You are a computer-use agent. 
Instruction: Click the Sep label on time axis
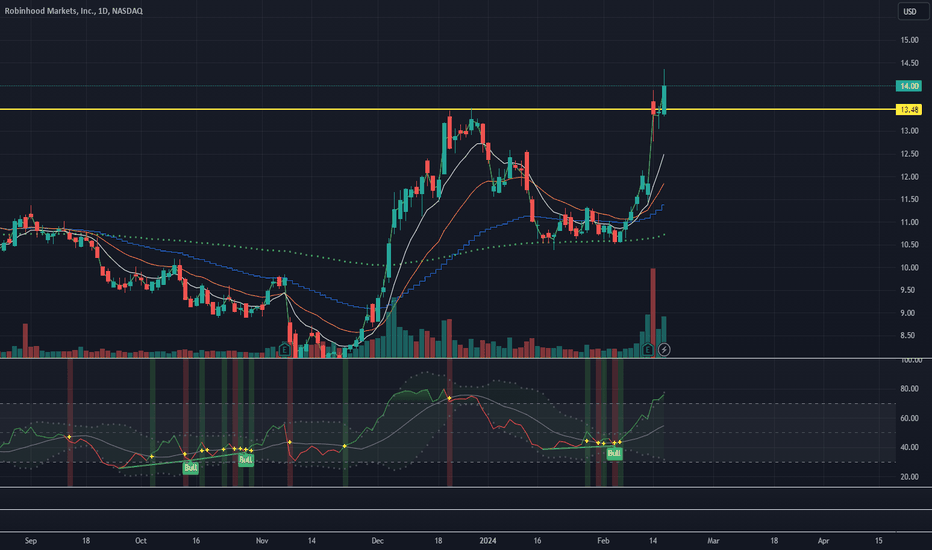pyautogui.click(x=31, y=540)
